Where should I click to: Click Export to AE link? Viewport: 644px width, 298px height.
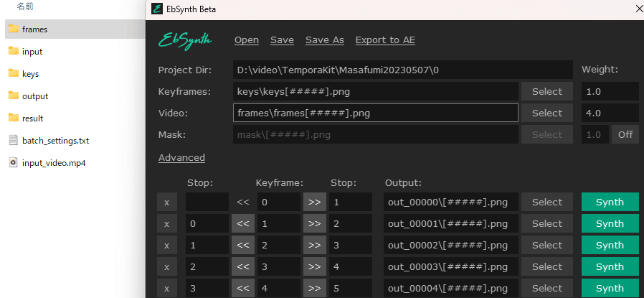[385, 40]
